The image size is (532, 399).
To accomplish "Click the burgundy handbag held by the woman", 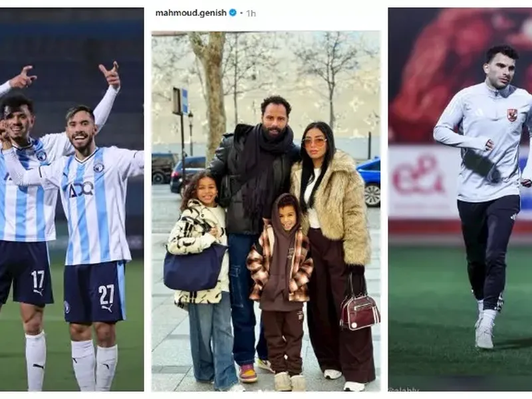I will click(360, 311).
